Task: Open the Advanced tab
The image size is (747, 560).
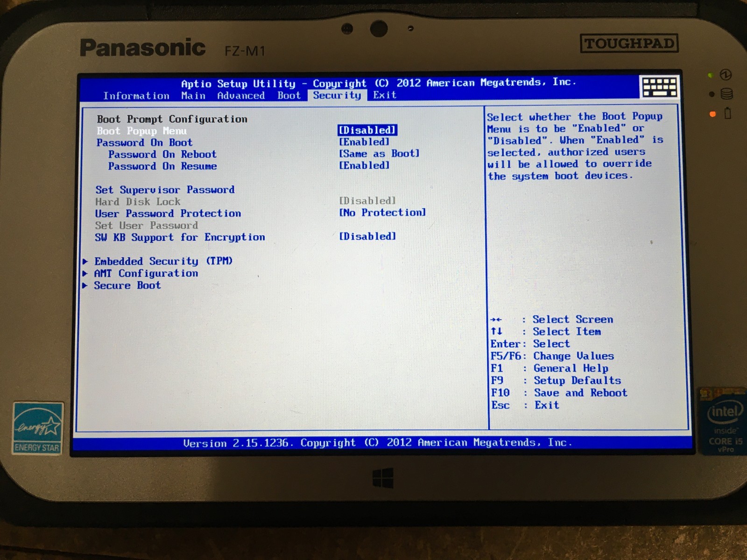Action: point(241,96)
